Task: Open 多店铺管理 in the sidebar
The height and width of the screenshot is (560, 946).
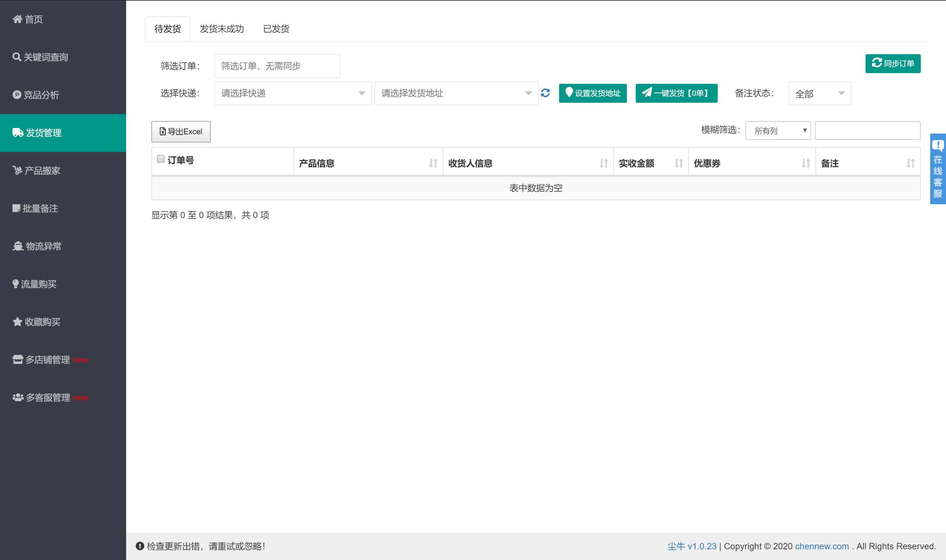Action: coord(63,359)
